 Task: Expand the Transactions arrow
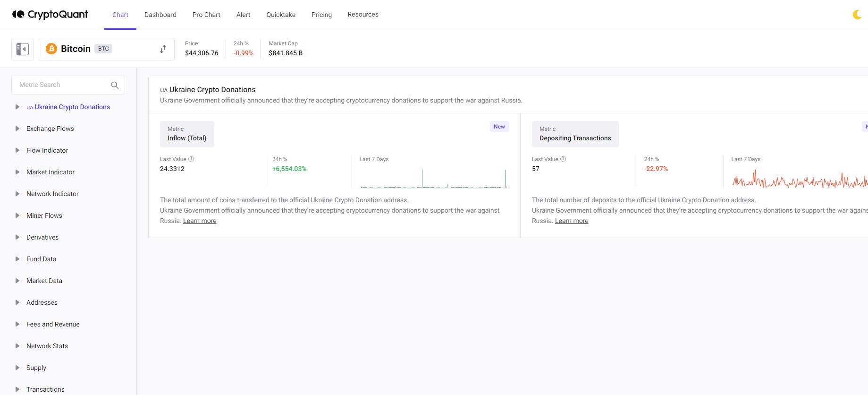(17, 389)
